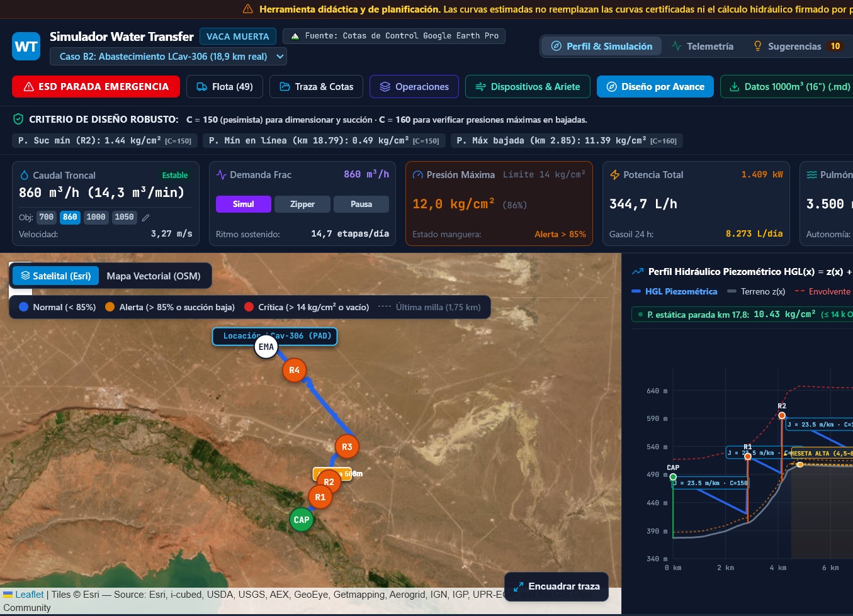The width and height of the screenshot is (853, 616).
Task: Click Encuadrar traza button
Action: pyautogui.click(x=556, y=586)
